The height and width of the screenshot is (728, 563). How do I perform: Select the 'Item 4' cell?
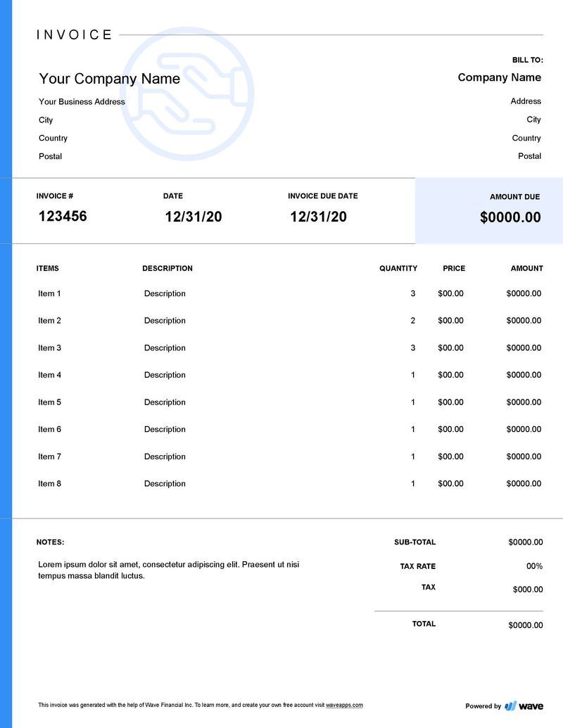click(49, 375)
